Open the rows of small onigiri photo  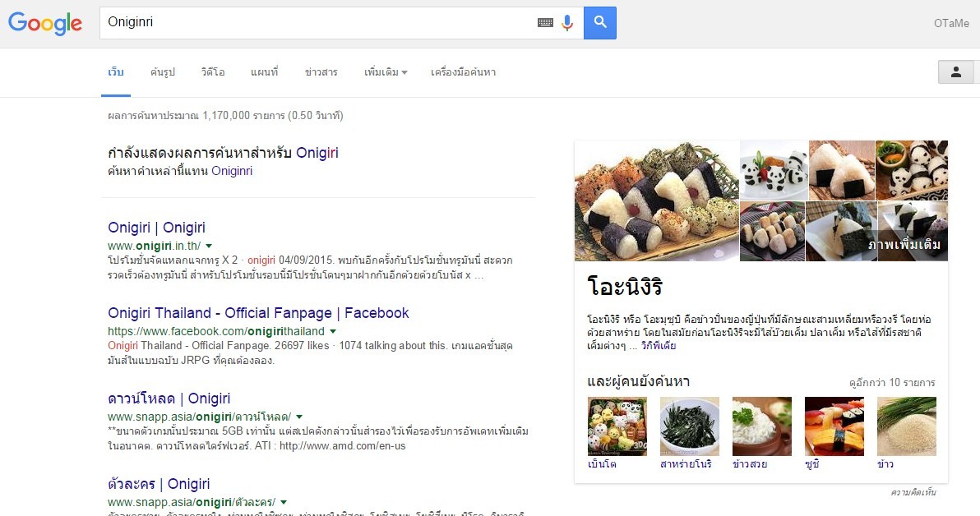point(772,231)
